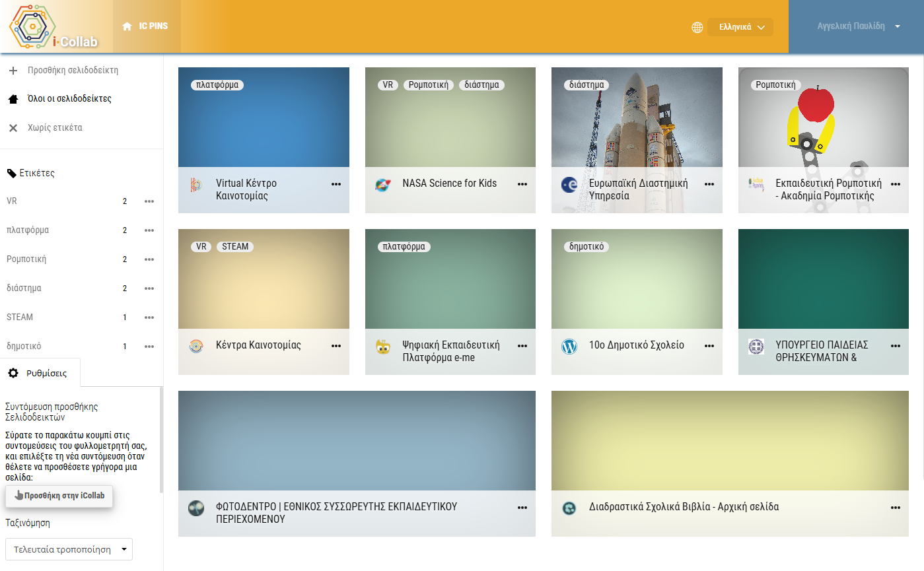Screen dimensions: 924x571
Task: Open options menu for Ρομποτική tag
Action: (x=149, y=259)
